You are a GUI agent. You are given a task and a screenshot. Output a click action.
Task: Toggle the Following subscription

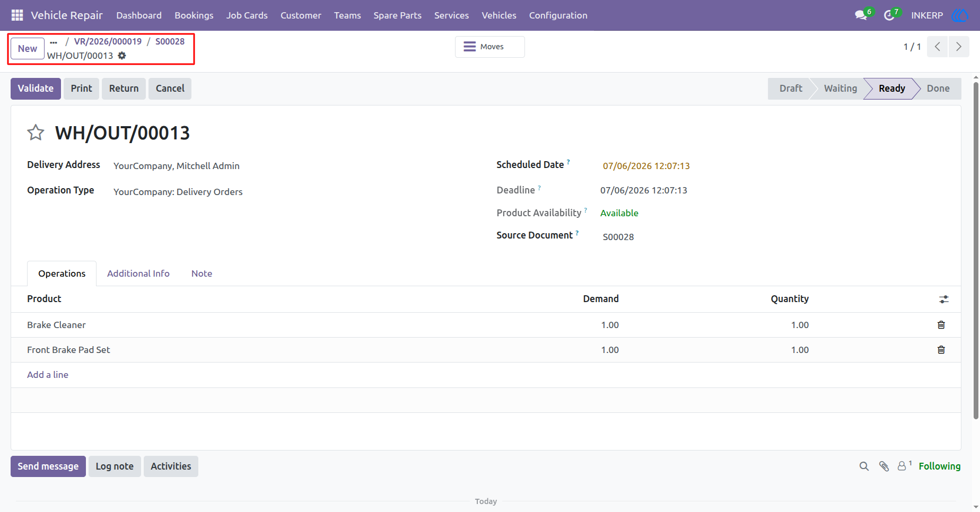939,466
